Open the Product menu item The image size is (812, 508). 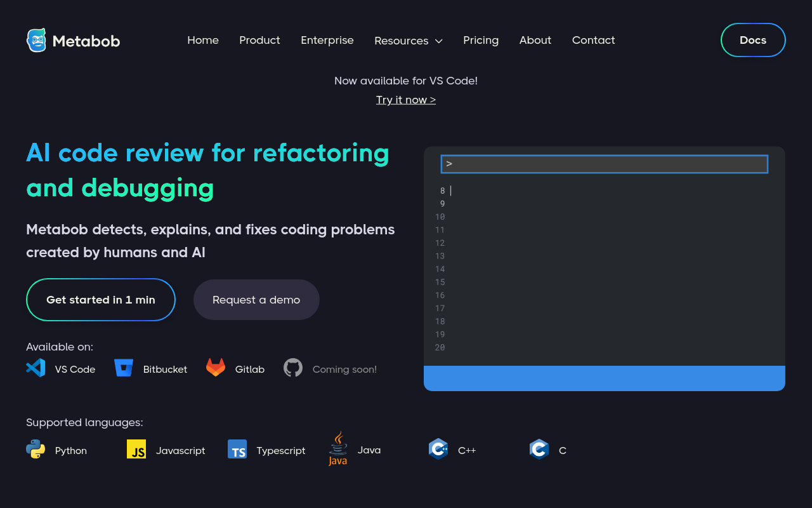[x=259, y=40]
